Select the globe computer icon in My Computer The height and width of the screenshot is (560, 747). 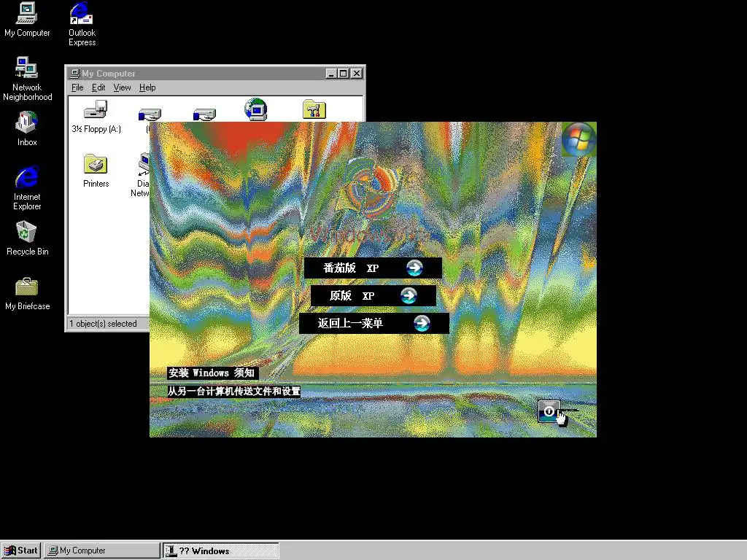[x=256, y=109]
